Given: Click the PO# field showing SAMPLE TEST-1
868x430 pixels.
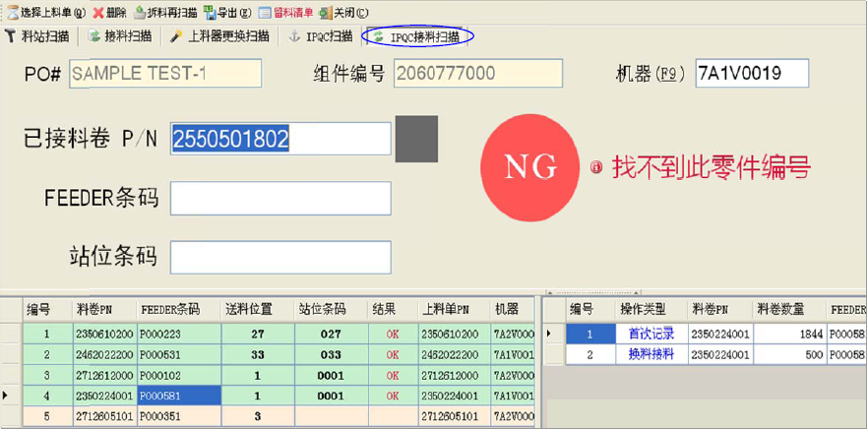Looking at the screenshot, I should 165,74.
